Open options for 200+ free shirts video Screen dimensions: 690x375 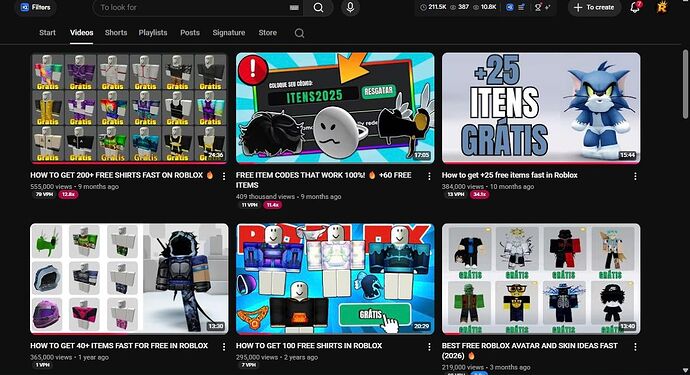224,176
